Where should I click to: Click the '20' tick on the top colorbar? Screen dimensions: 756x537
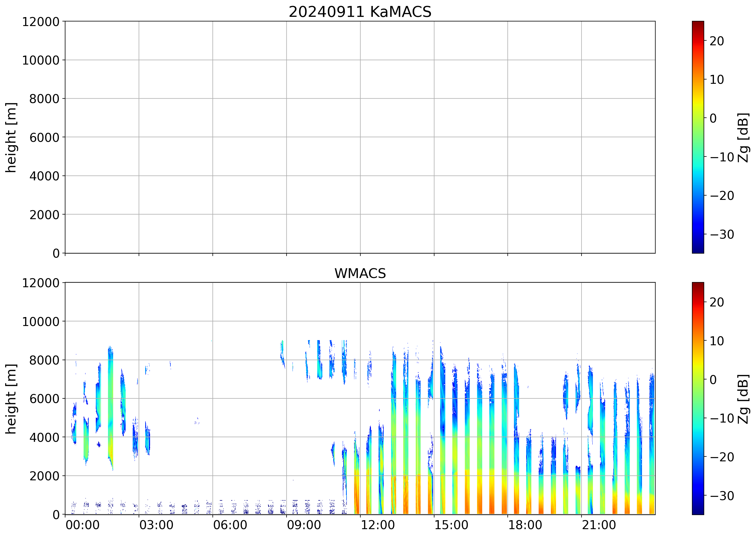tap(717, 41)
